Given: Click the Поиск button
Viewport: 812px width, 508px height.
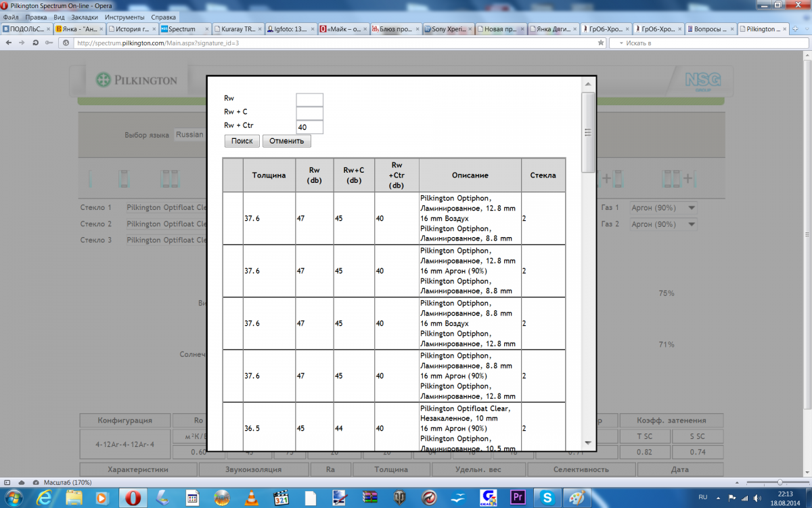Looking at the screenshot, I should 242,141.
